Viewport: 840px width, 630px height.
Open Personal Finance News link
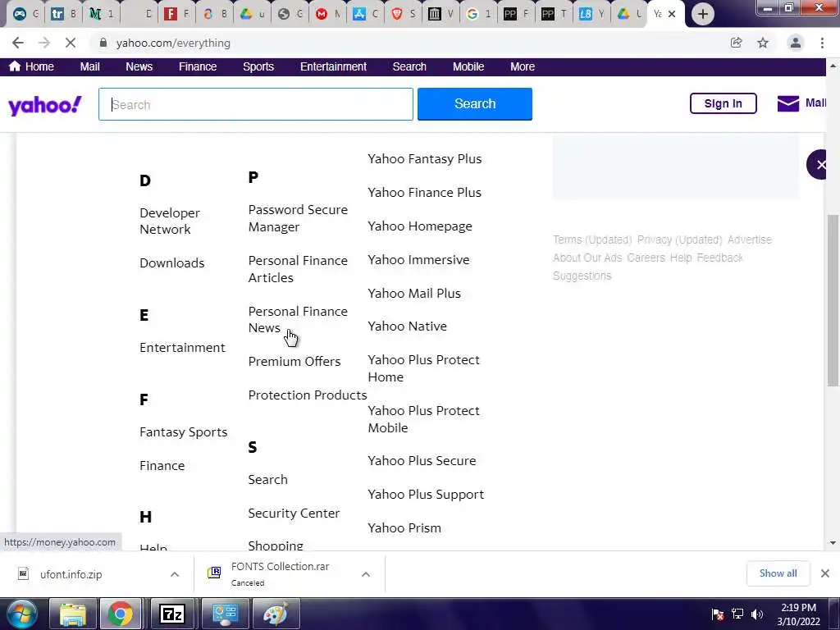(x=298, y=319)
